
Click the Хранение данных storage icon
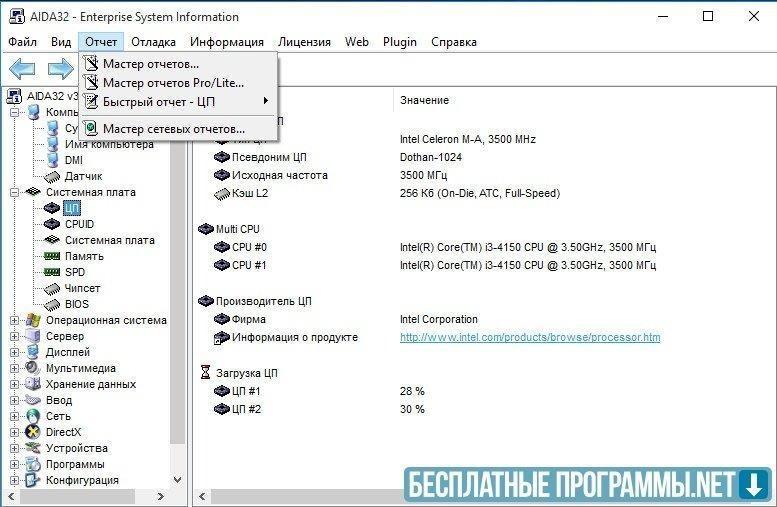click(33, 384)
